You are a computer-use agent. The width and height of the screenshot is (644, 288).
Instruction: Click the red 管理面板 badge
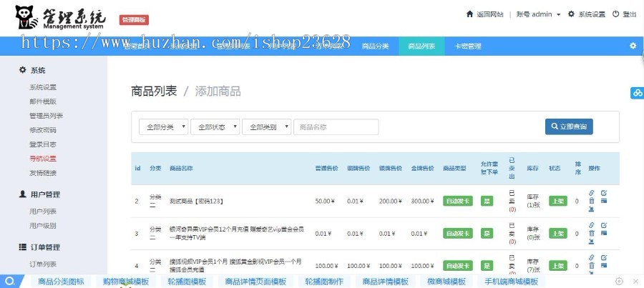(x=134, y=20)
